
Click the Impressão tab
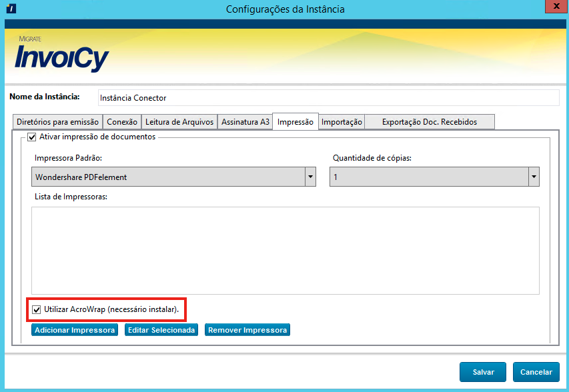click(x=296, y=122)
